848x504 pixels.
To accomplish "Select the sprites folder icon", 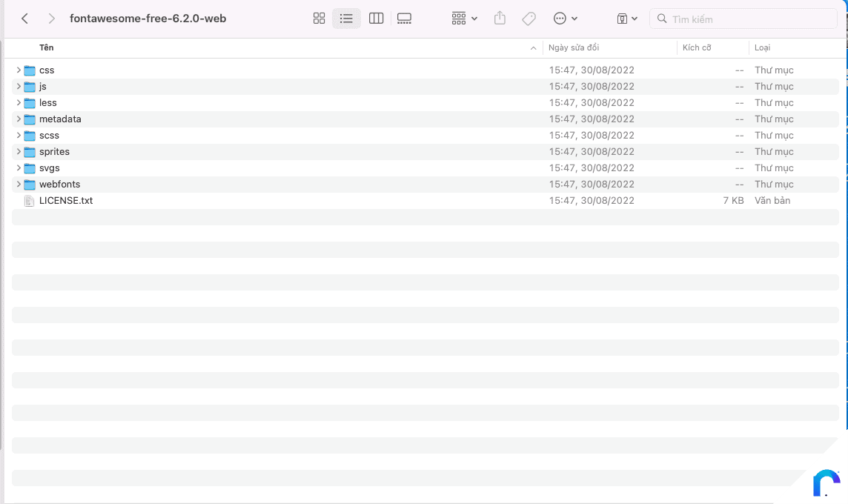I will coord(30,152).
